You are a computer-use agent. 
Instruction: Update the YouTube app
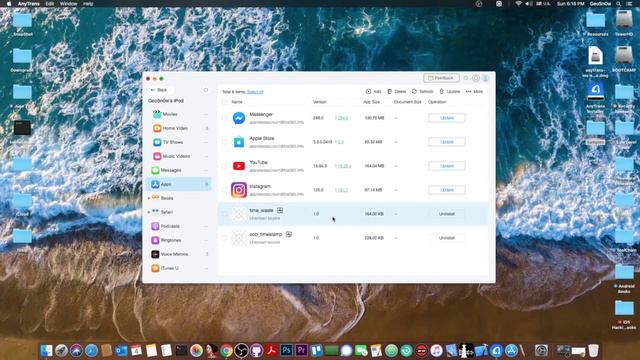447,166
